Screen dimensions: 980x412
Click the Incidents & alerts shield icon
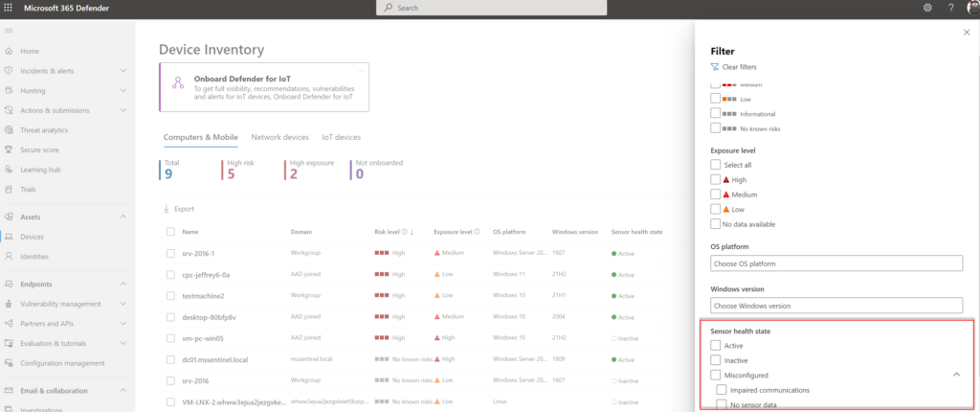(x=9, y=71)
